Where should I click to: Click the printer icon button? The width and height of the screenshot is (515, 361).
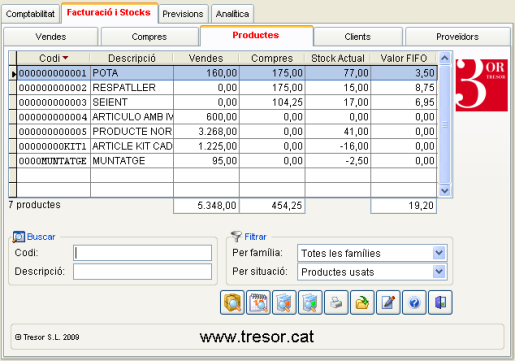point(336,302)
